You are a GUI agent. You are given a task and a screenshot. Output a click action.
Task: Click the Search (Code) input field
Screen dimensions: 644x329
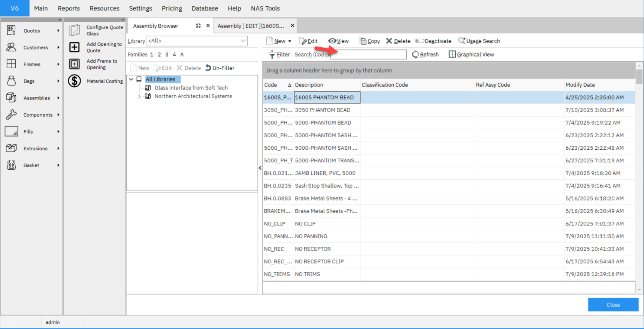[369, 54]
